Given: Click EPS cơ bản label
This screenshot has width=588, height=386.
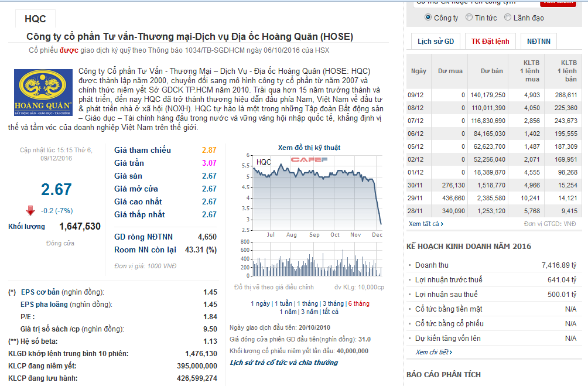Looking at the screenshot, I should pyautogui.click(x=40, y=292).
